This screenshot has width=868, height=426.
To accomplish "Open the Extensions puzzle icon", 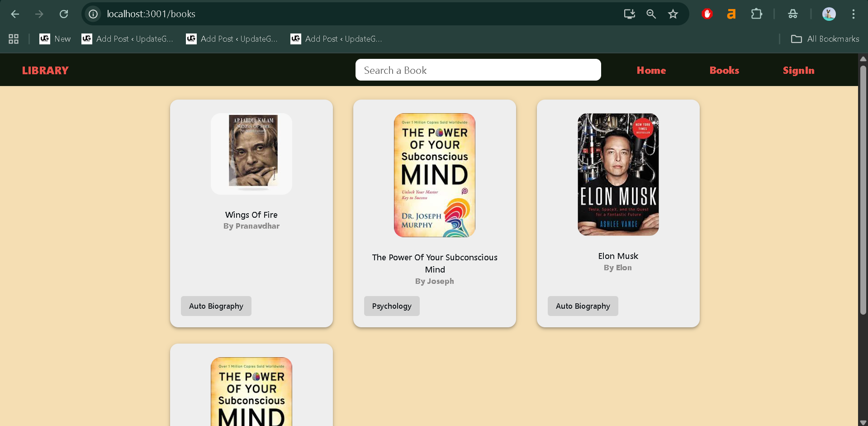I will point(756,14).
